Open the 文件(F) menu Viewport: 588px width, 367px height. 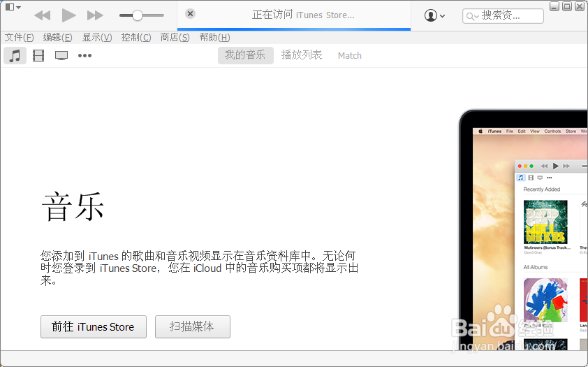point(19,38)
